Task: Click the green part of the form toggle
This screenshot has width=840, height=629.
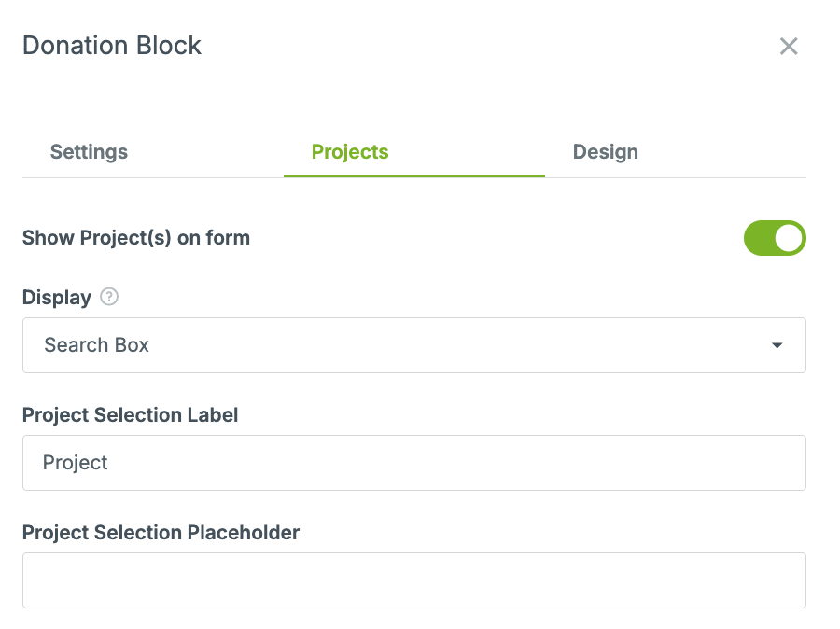Action: coord(759,238)
